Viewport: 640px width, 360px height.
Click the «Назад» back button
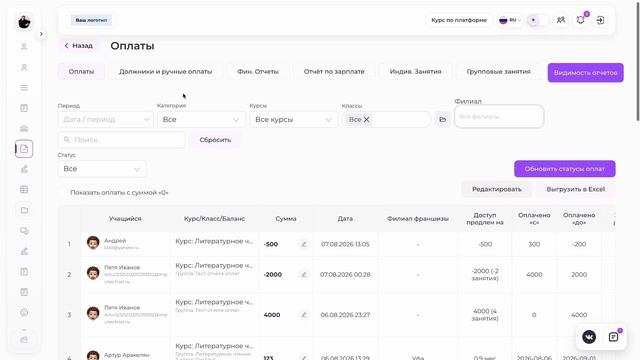tap(78, 46)
